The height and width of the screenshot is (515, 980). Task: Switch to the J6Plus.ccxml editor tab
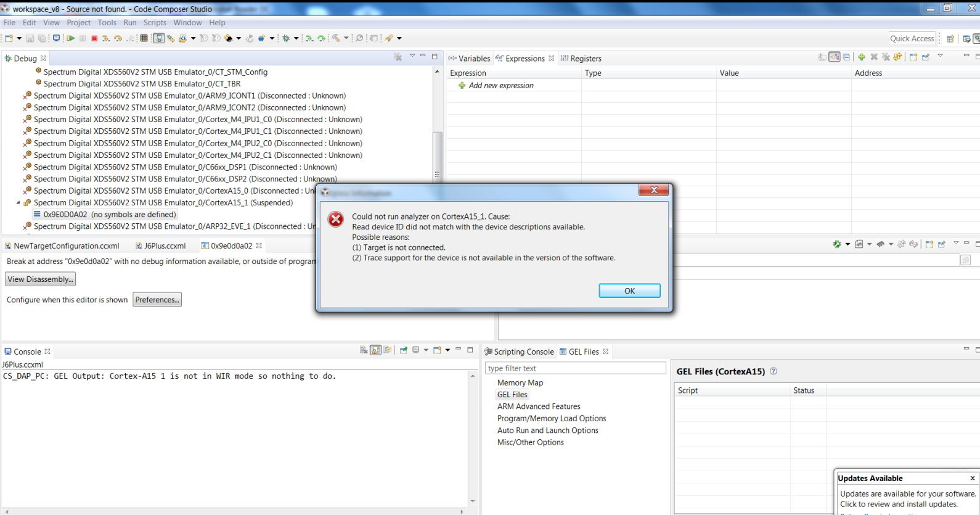tap(161, 245)
